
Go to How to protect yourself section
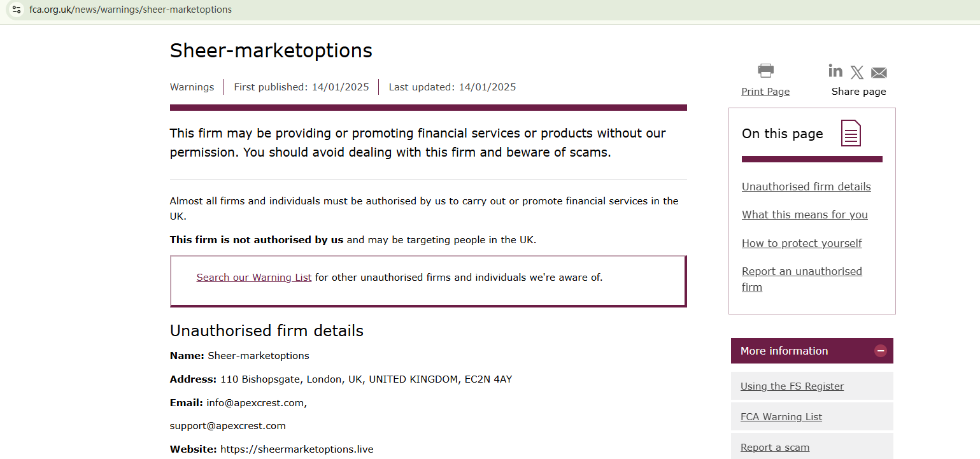[x=802, y=243]
